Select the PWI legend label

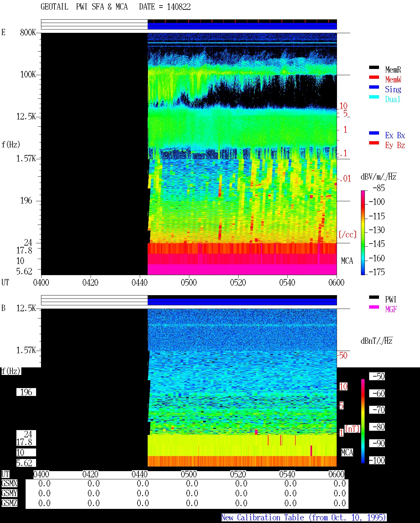(391, 299)
